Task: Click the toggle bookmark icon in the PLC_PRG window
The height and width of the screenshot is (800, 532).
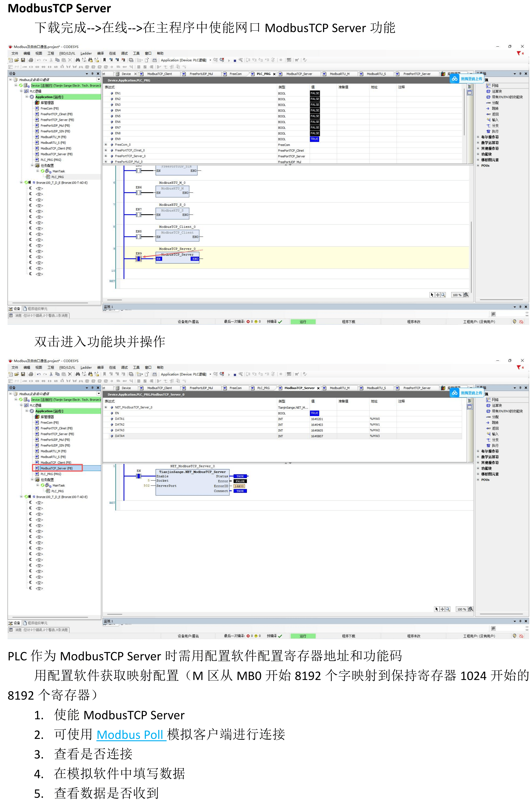Action: pyautogui.click(x=105, y=60)
